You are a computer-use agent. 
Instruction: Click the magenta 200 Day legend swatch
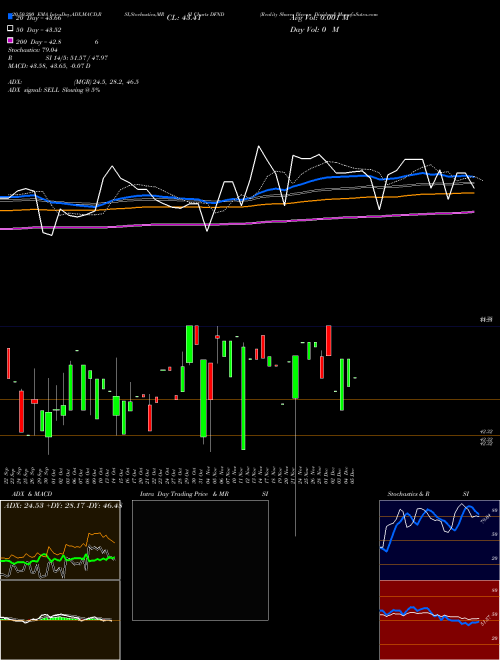[10, 40]
